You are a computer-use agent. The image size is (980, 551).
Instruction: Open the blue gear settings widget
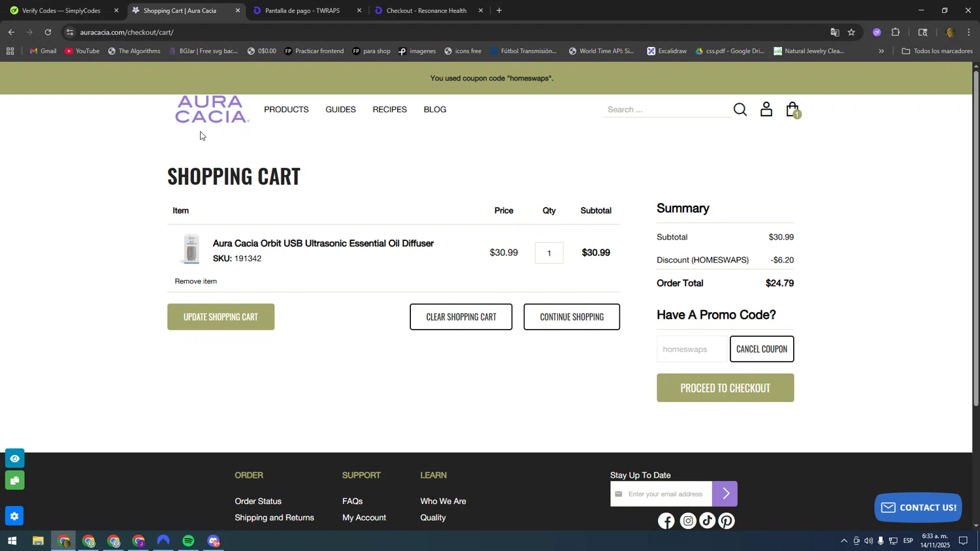[x=14, y=516]
